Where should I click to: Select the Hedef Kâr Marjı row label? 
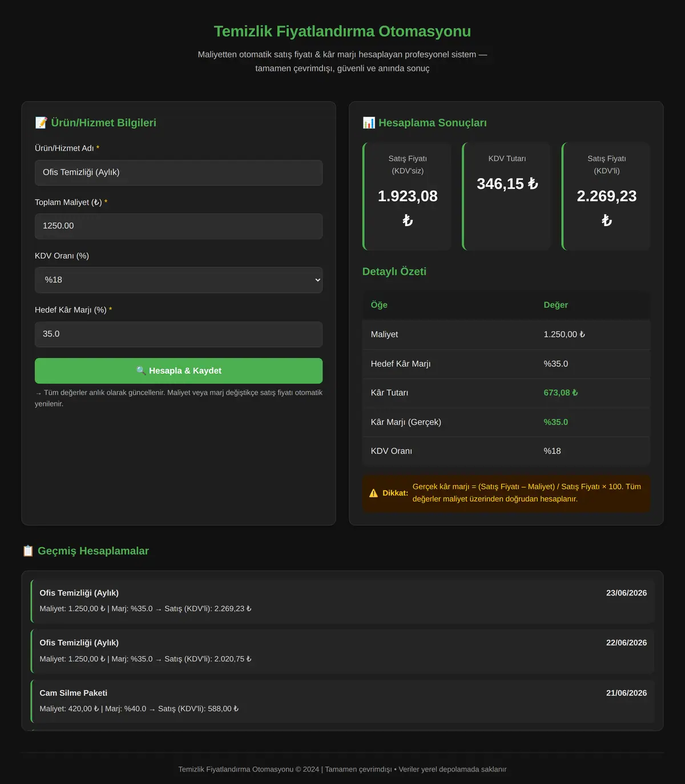401,364
